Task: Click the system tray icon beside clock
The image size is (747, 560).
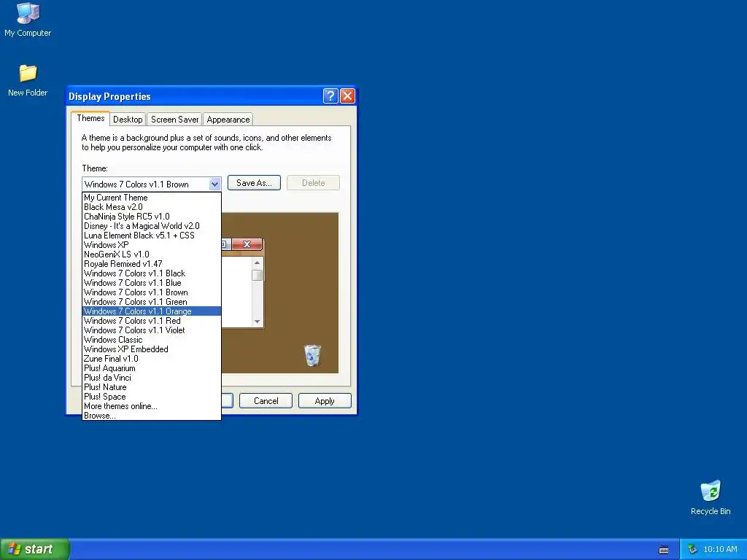Action: (x=692, y=549)
